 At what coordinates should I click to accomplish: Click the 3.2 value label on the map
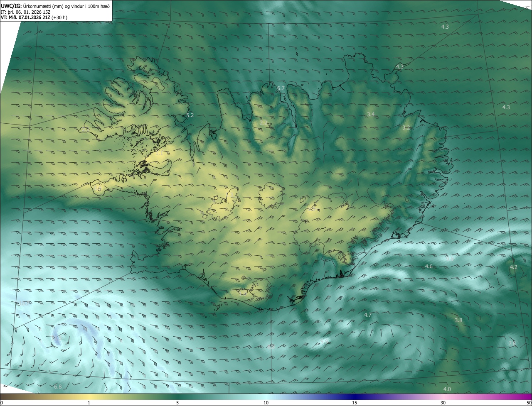(406, 128)
